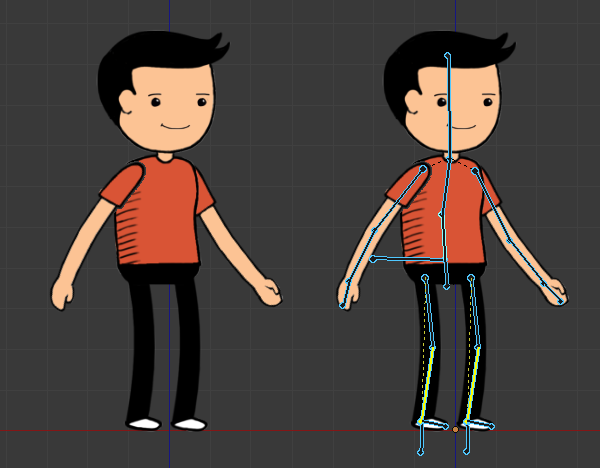Click the red X-axis line left of unrigged feet

pyautogui.click(x=60, y=431)
